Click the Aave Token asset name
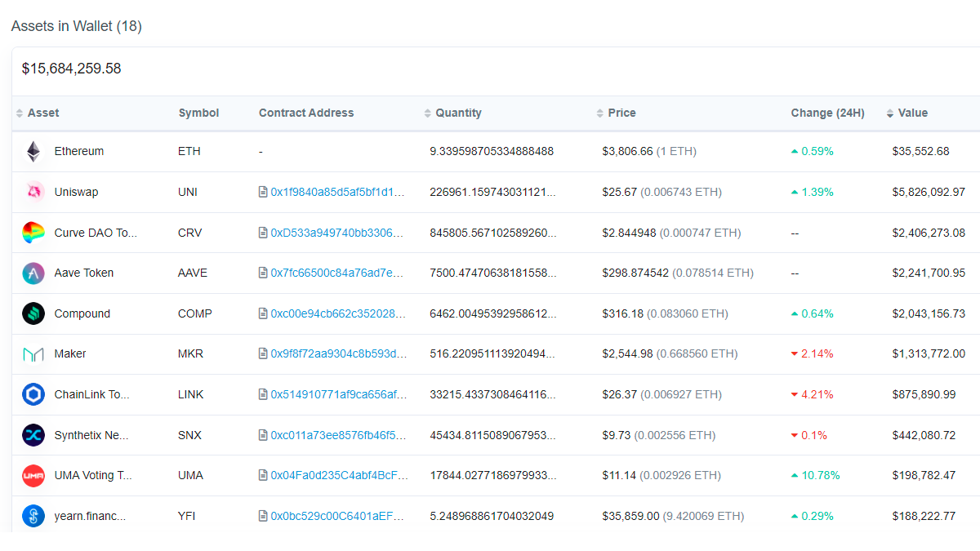980x551 pixels. click(x=84, y=273)
